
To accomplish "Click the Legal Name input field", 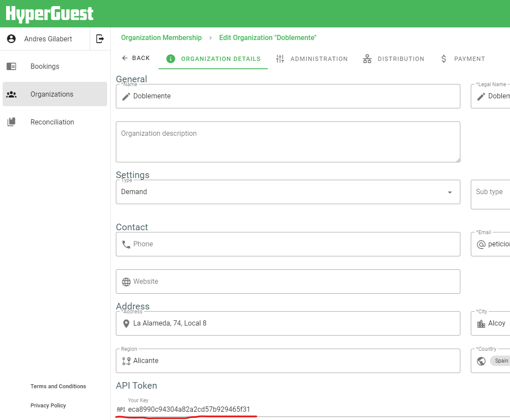I will [x=490, y=96].
